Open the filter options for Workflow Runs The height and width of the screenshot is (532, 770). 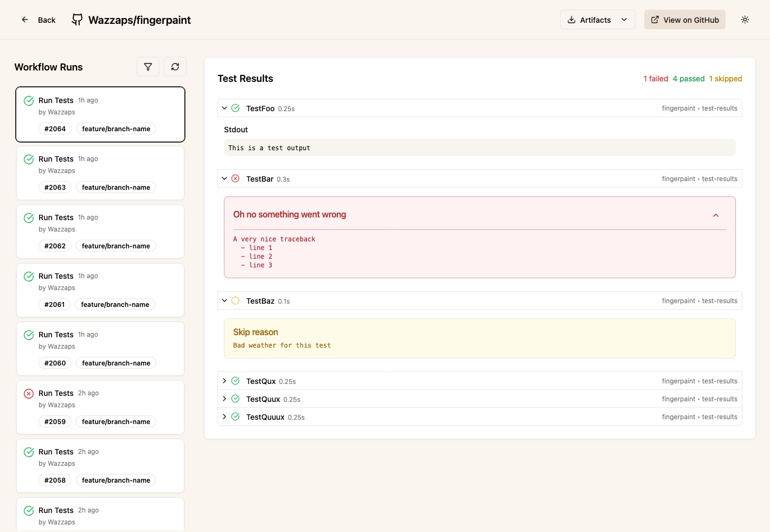coord(148,67)
